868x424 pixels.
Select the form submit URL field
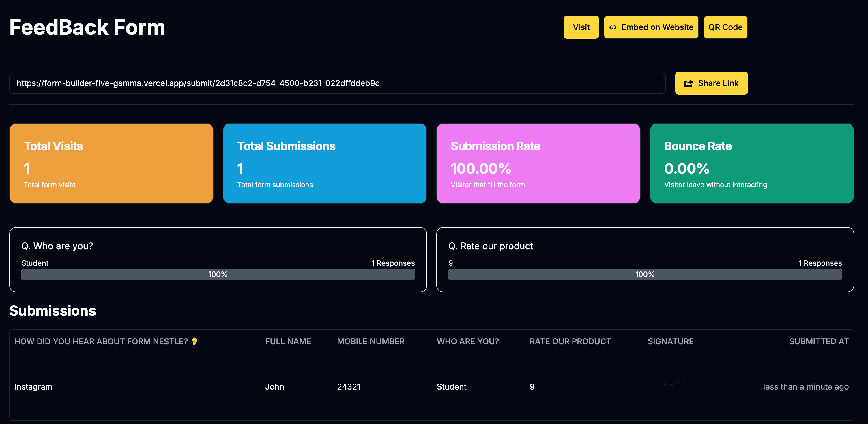click(x=337, y=83)
